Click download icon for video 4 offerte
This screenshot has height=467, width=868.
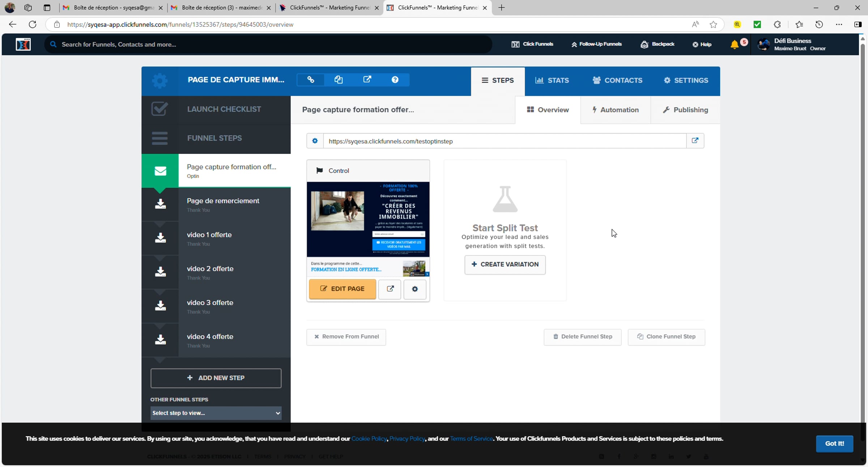[x=160, y=340]
